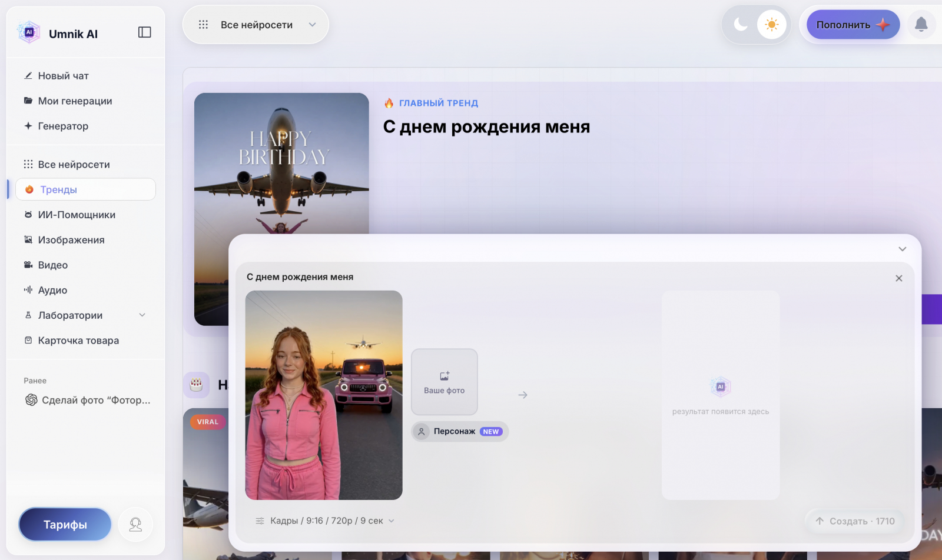Switch to light theme sun icon
This screenshot has width=942, height=560.
click(772, 25)
